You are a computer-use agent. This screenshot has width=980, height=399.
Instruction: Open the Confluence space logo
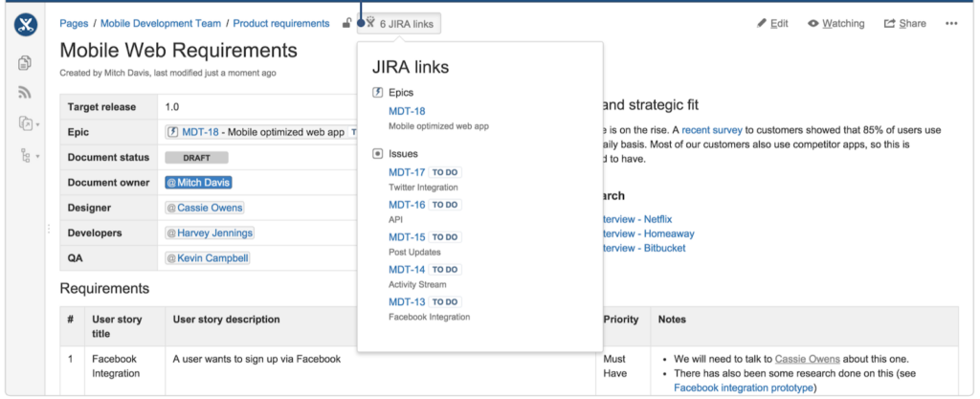coord(26,25)
